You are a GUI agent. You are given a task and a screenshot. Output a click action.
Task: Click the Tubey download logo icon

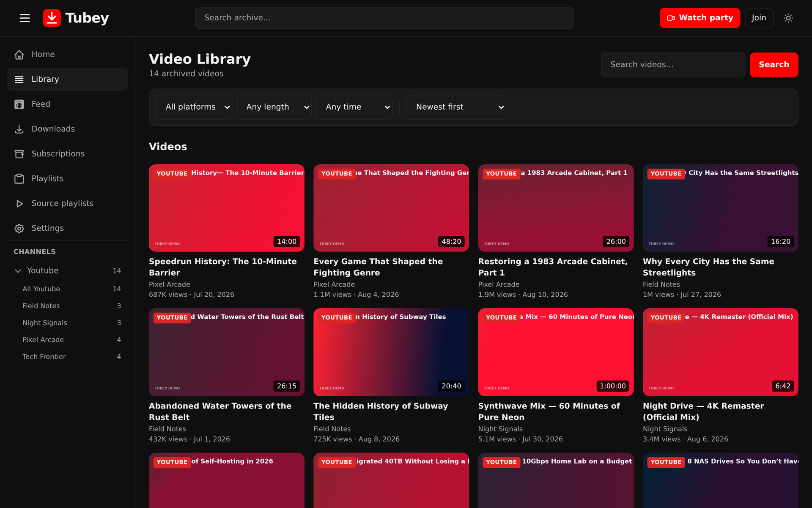52,18
